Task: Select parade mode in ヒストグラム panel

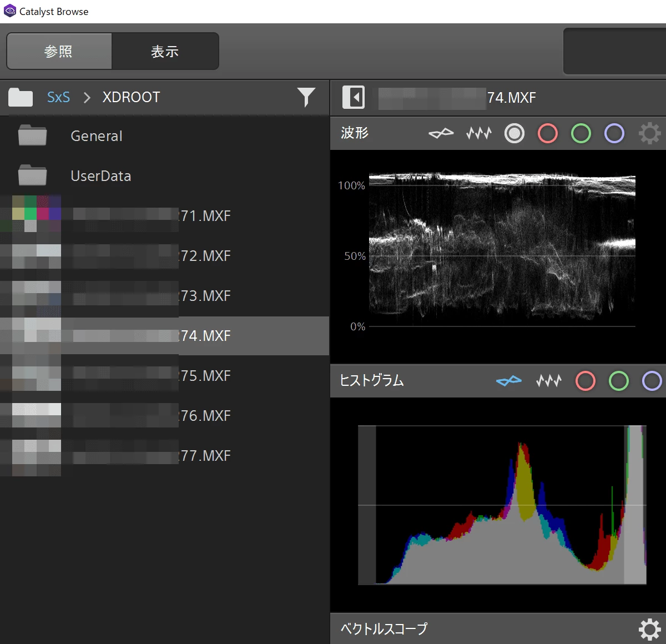Action: [549, 381]
